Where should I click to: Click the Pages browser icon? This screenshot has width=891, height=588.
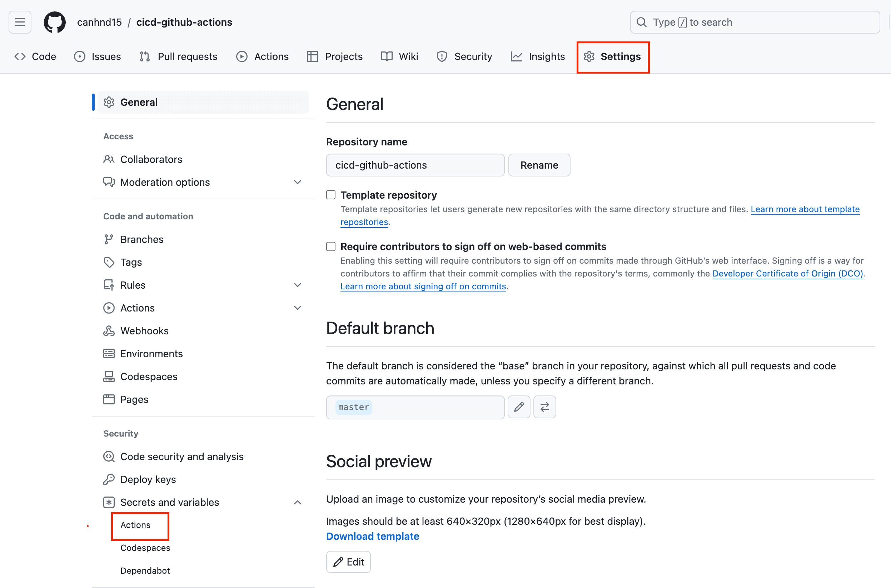pyautogui.click(x=109, y=399)
